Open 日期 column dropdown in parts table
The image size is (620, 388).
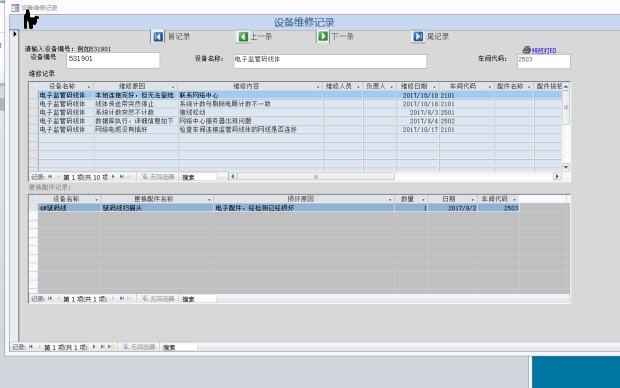click(473, 199)
